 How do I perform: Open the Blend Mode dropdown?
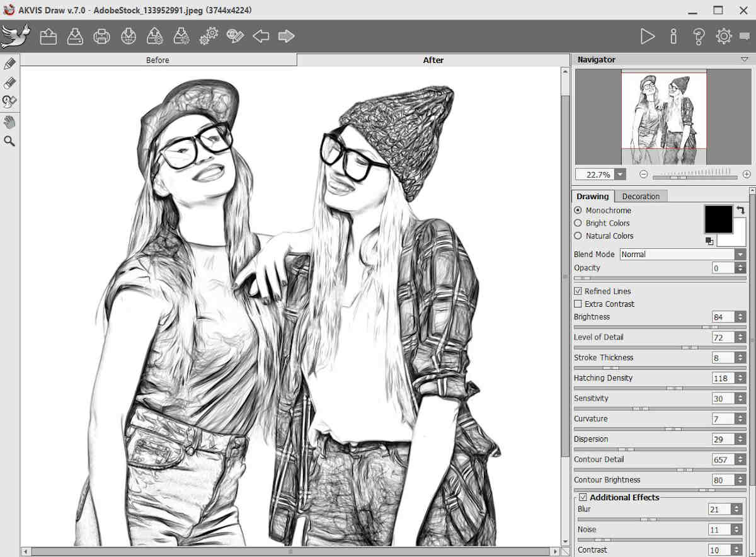pos(740,255)
